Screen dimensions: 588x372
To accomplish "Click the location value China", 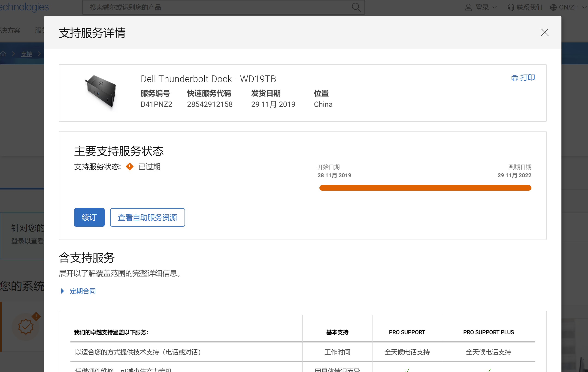I will pyautogui.click(x=323, y=104).
